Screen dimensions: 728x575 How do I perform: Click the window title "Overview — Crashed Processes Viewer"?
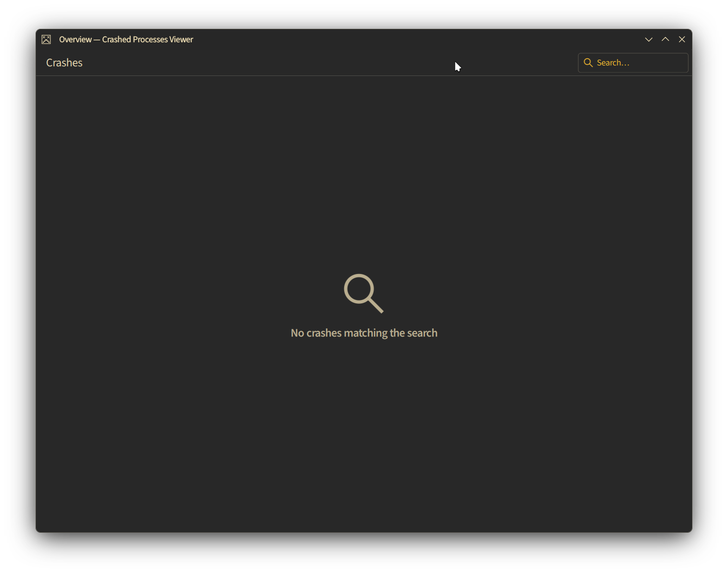126,39
